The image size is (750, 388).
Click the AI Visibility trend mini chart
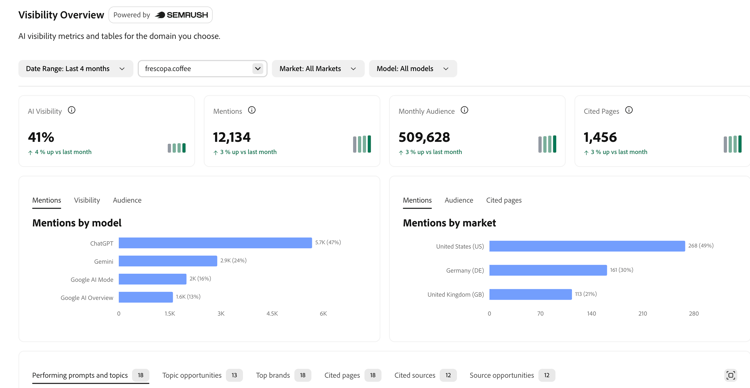[x=176, y=148]
